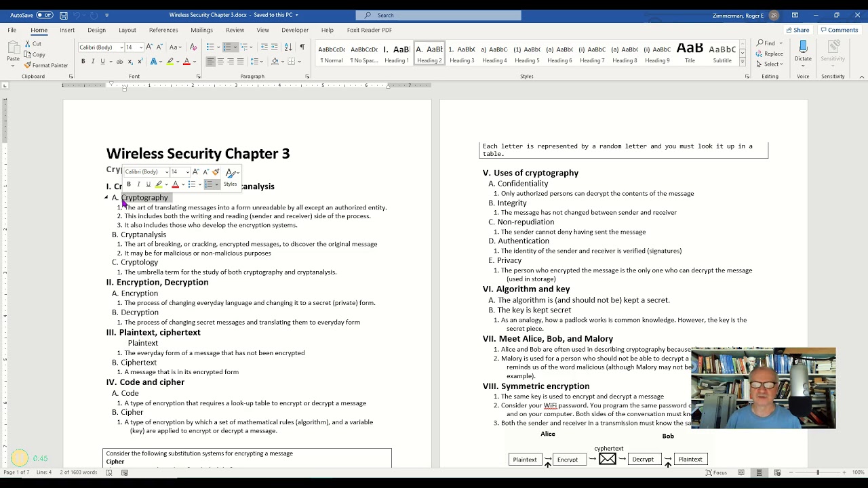The height and width of the screenshot is (488, 868).
Task: Click in the title bar Search box
Action: pos(441,15)
